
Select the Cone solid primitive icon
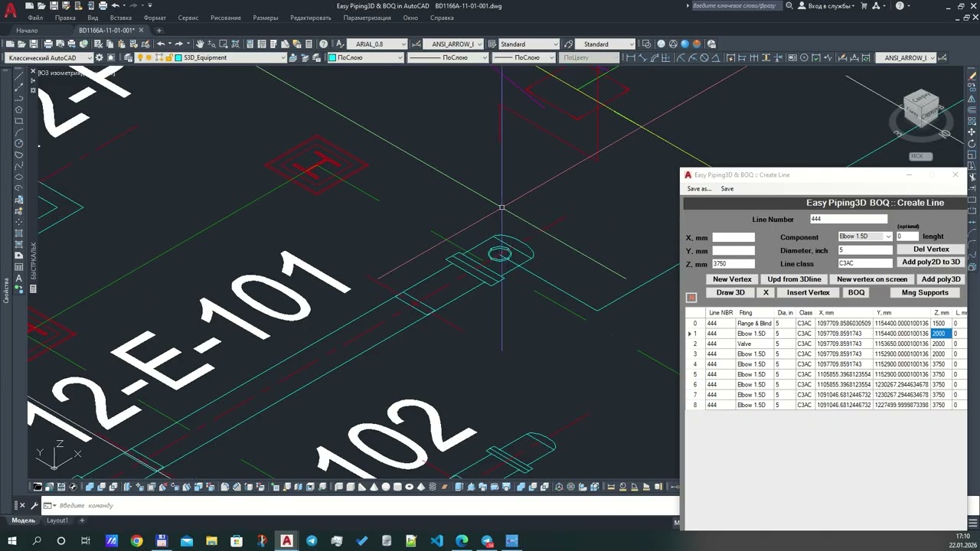tap(374, 487)
